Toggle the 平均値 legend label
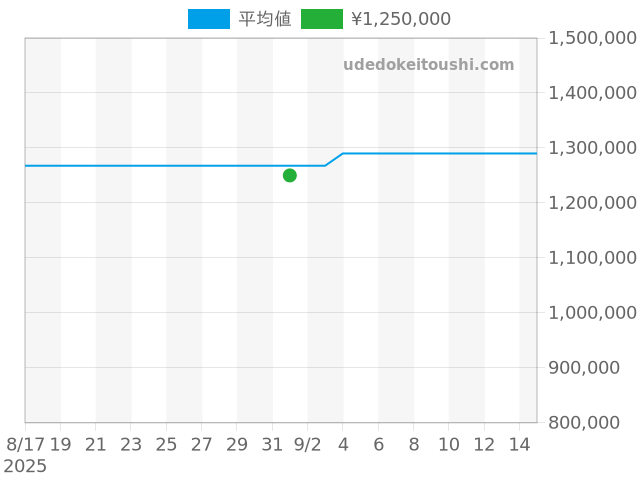 [x=264, y=19]
